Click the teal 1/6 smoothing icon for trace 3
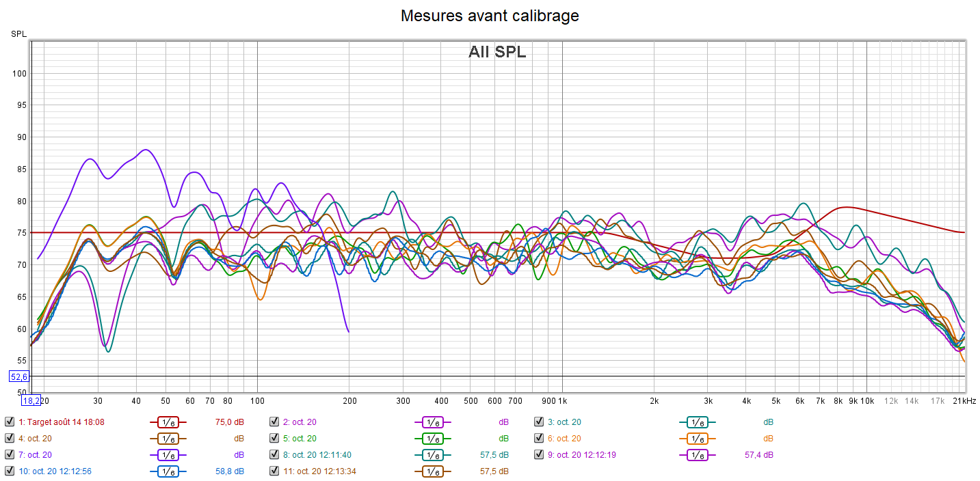The image size is (980, 481). 697,422
